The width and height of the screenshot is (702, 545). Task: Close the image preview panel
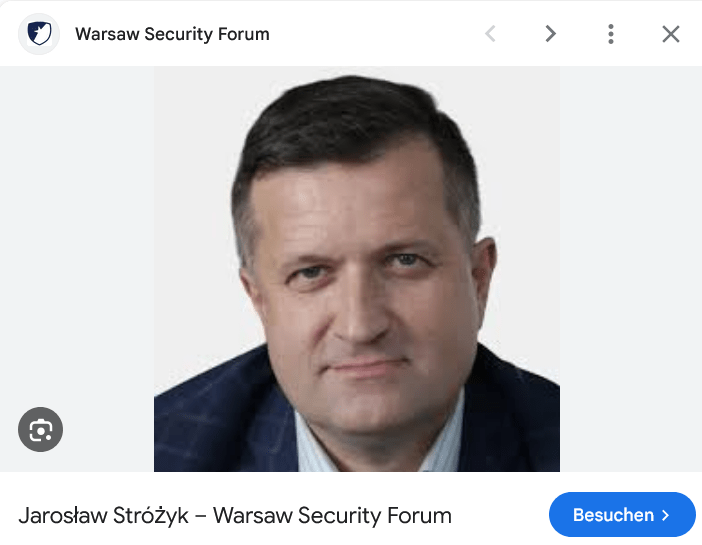(671, 34)
